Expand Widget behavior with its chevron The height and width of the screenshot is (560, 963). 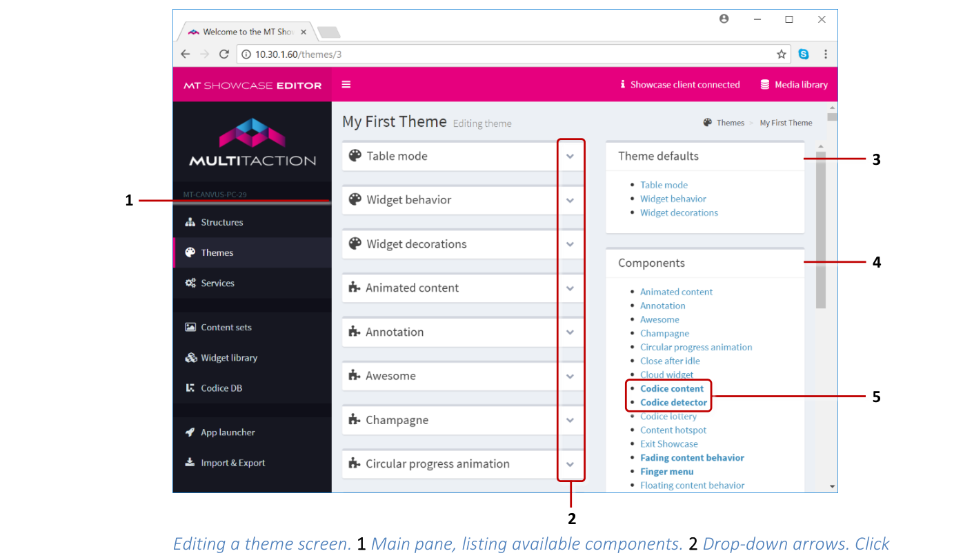point(570,200)
